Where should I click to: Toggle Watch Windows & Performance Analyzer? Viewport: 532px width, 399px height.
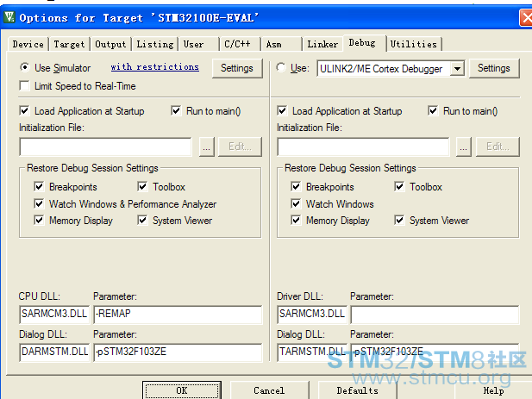pos(39,203)
